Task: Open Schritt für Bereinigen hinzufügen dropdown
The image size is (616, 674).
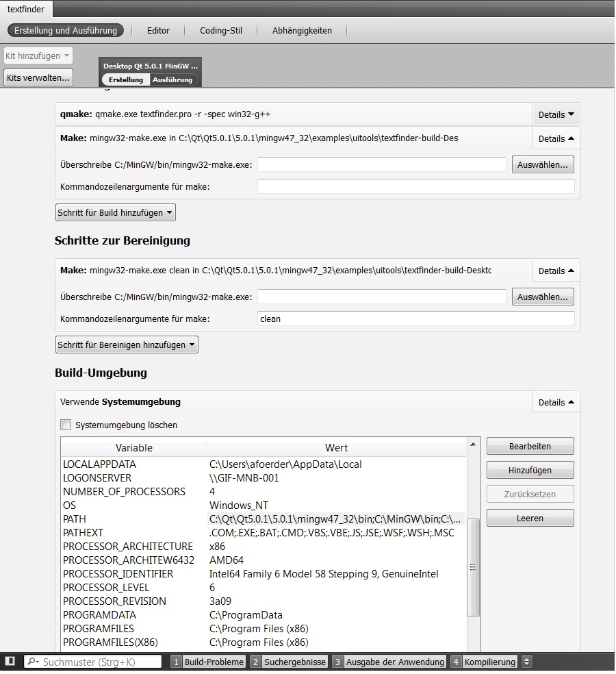Action: 127,345
